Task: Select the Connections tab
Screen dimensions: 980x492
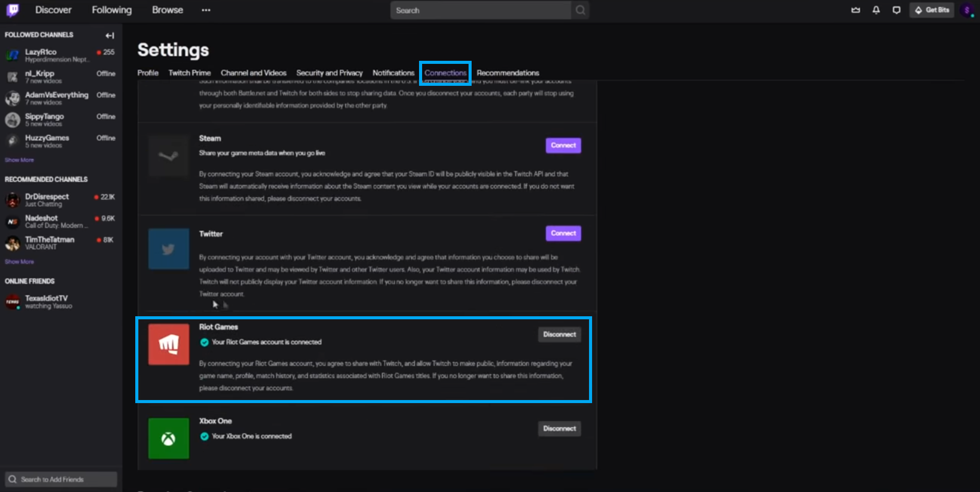Action: [x=446, y=73]
